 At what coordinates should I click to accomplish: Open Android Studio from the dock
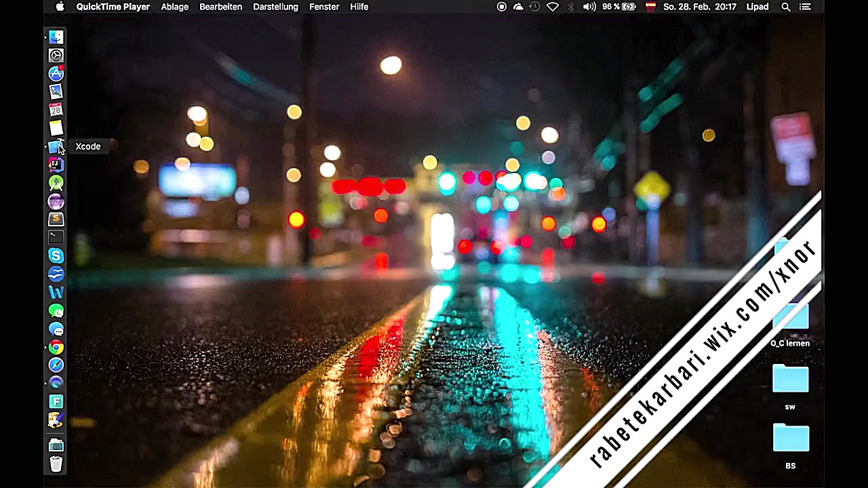(x=56, y=183)
